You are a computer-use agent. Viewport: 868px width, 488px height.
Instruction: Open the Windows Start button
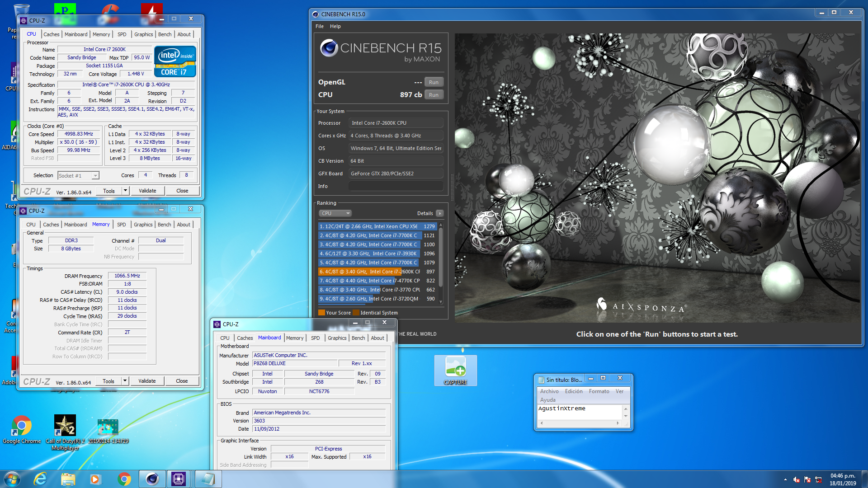tap(12, 479)
